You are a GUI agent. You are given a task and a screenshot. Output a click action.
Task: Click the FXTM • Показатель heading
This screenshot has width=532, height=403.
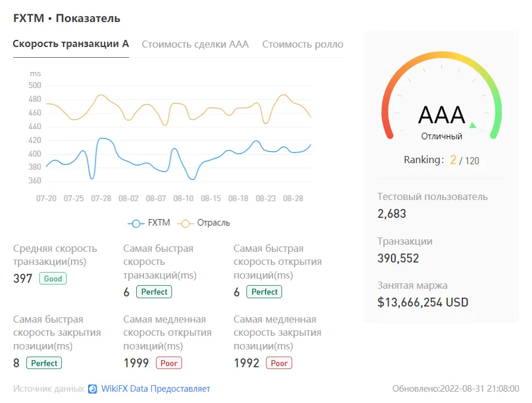click(x=67, y=18)
